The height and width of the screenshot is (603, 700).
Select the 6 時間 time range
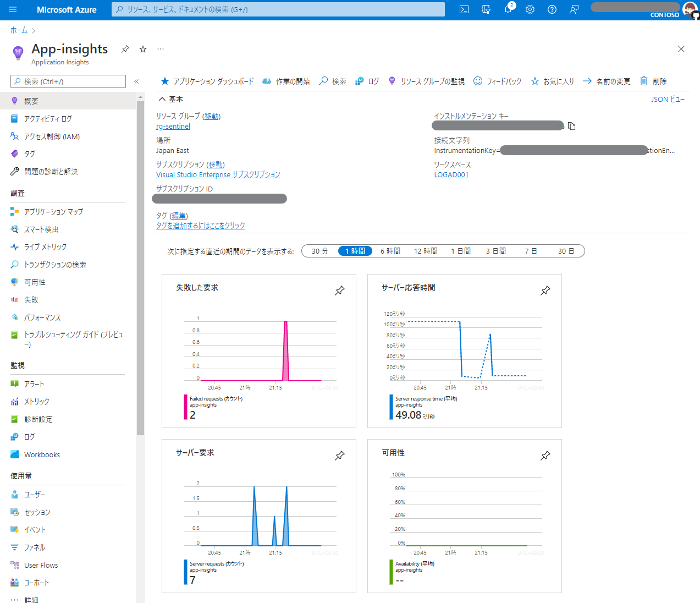390,250
